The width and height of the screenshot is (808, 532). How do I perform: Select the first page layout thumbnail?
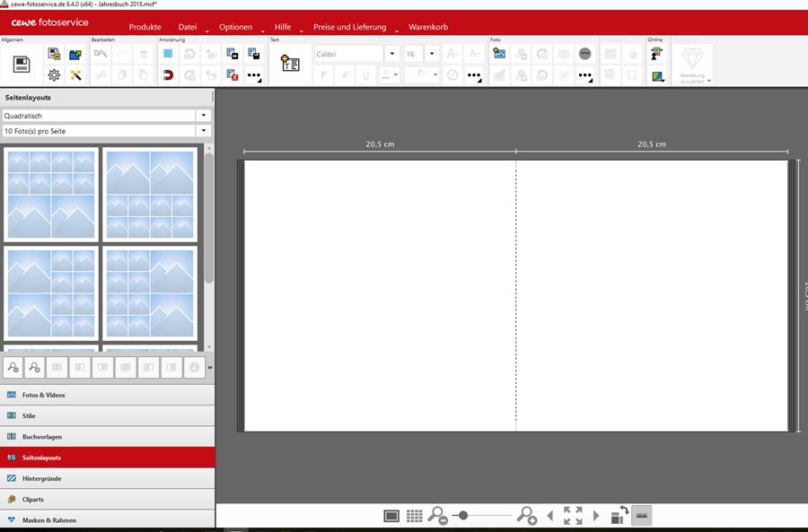pos(51,196)
